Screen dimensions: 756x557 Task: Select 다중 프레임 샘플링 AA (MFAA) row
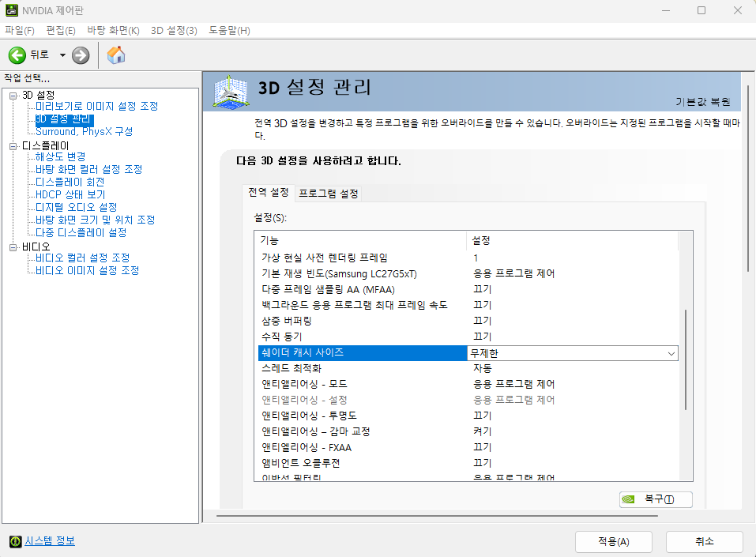pyautogui.click(x=468, y=289)
